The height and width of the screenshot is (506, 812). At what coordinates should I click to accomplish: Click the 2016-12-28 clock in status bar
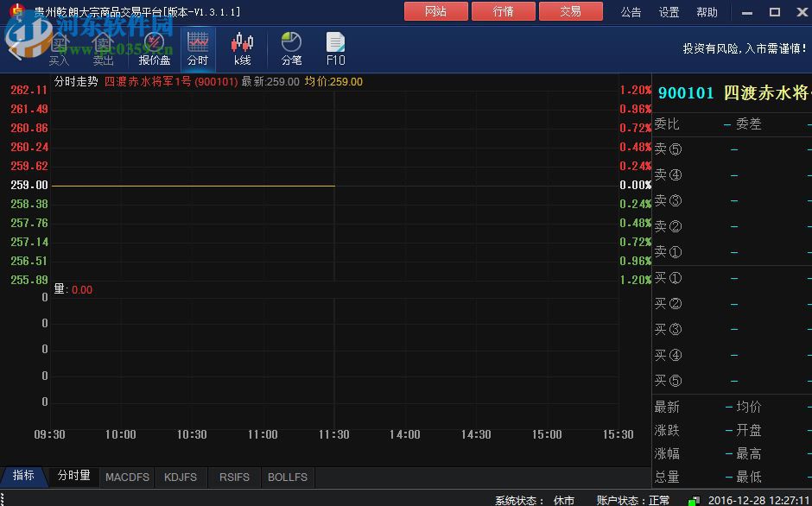point(758,501)
